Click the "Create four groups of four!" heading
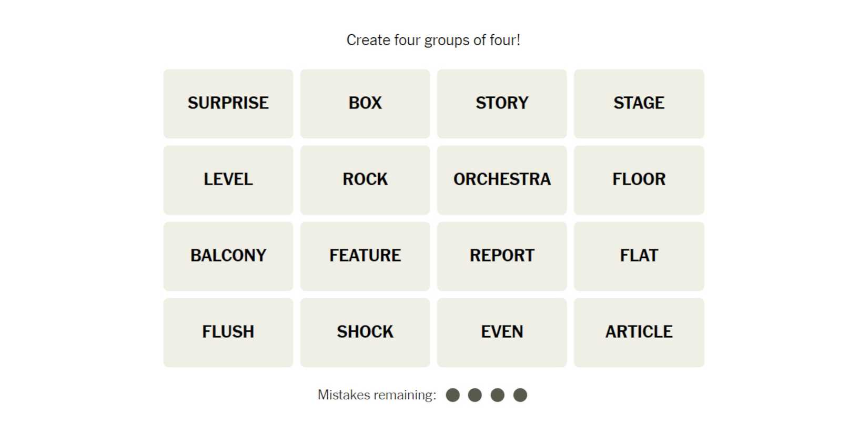 (x=433, y=40)
